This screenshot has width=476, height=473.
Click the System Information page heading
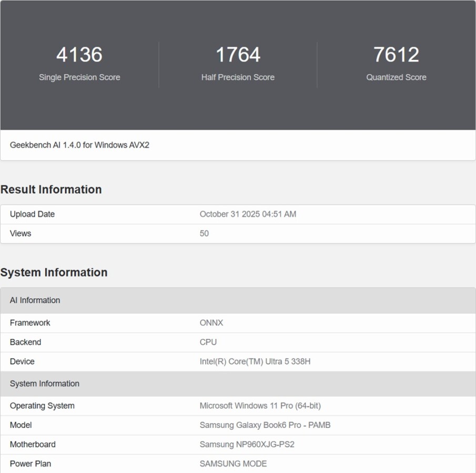(54, 272)
